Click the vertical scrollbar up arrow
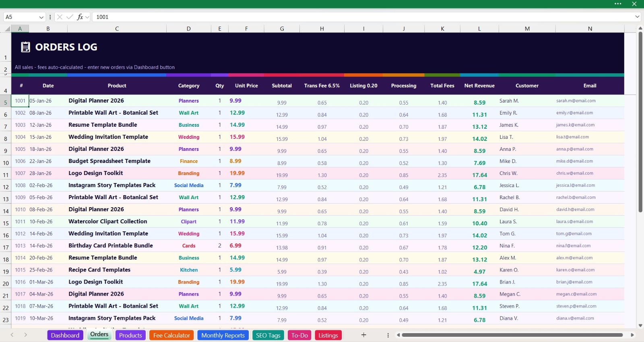The height and width of the screenshot is (342, 644). pyautogui.click(x=640, y=29)
